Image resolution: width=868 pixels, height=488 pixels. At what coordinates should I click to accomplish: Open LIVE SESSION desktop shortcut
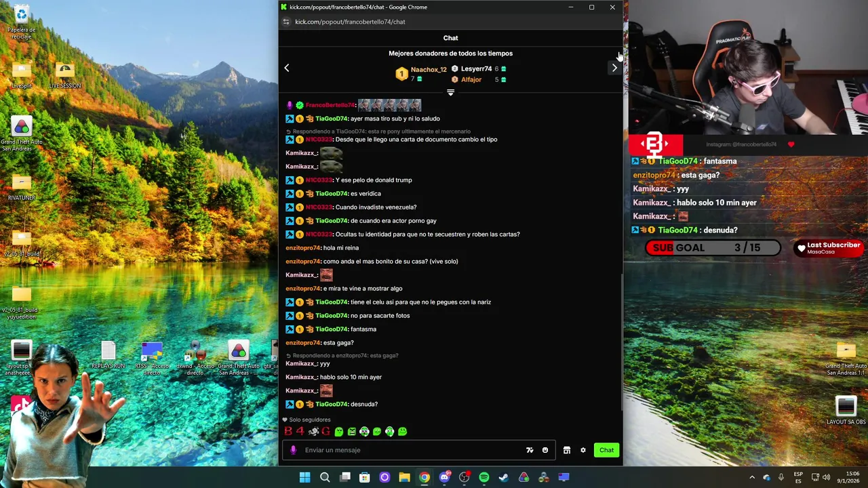tap(65, 76)
